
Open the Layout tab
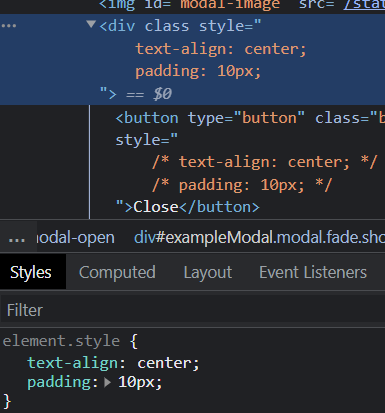(x=208, y=272)
